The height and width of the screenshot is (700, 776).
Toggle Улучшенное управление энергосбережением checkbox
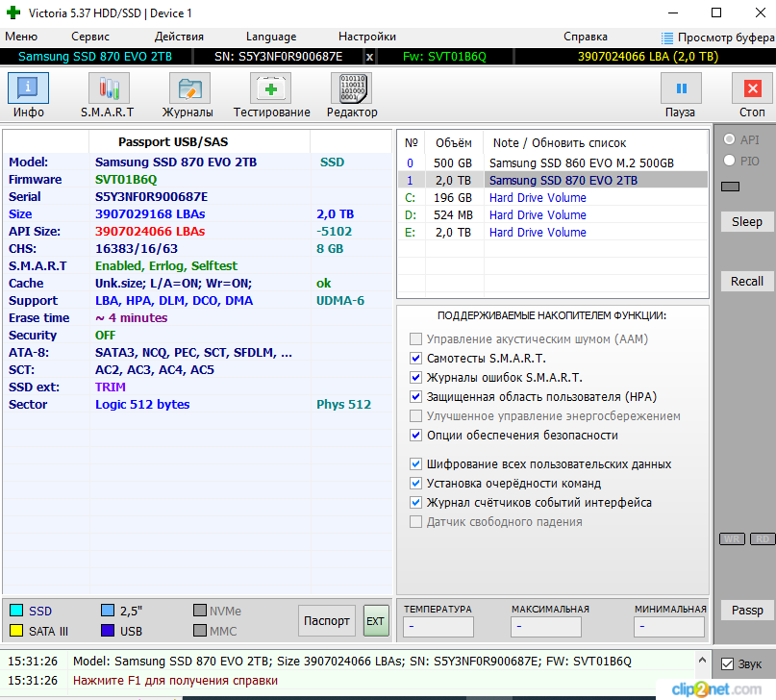(415, 416)
